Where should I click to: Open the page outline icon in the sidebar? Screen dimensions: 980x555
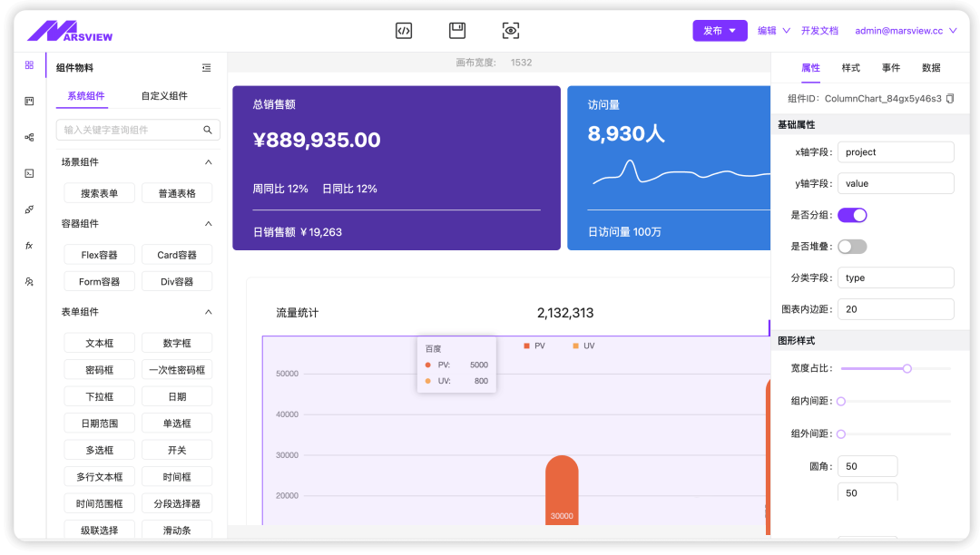[x=29, y=102]
